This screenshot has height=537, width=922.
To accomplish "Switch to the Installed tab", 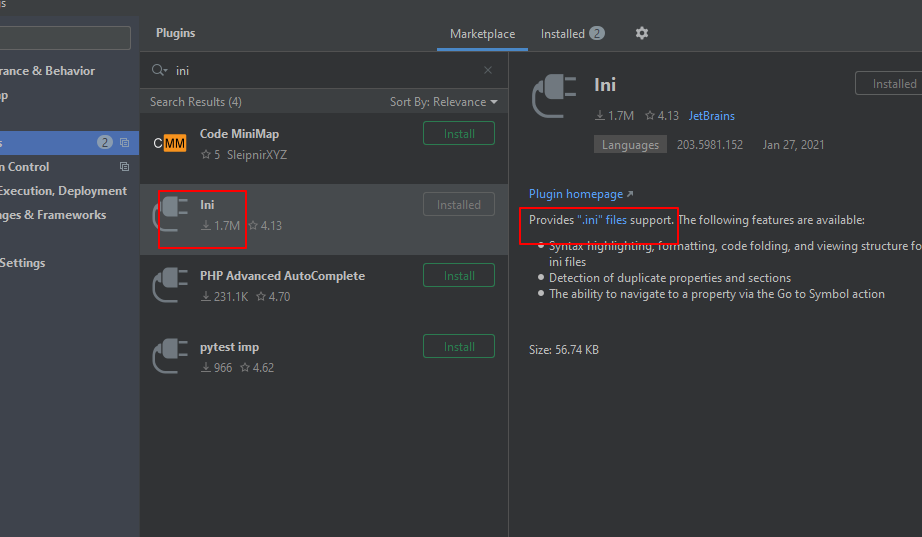I will [x=572, y=34].
